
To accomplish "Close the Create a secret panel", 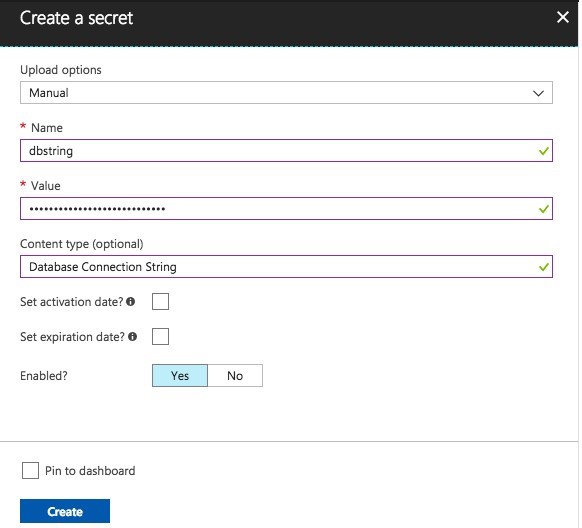I will (x=563, y=17).
